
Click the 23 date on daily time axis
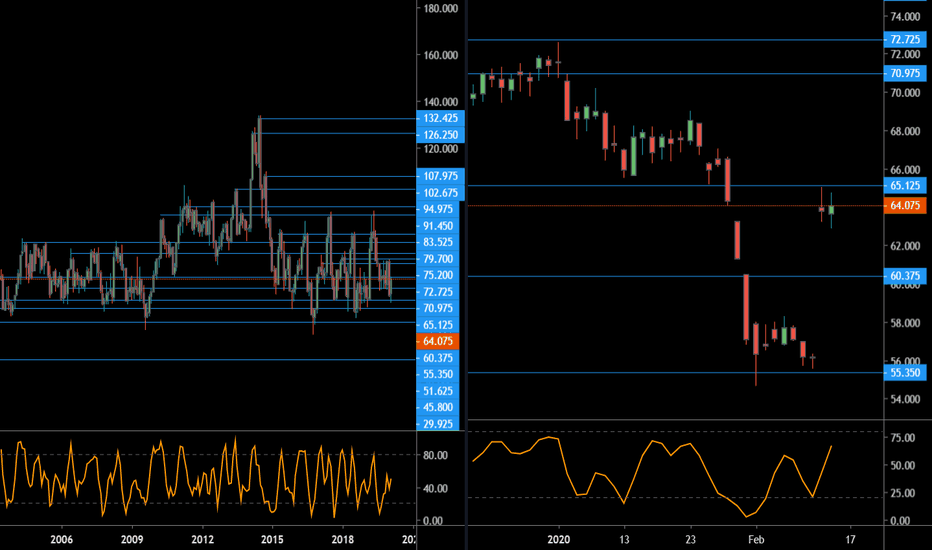point(690,540)
